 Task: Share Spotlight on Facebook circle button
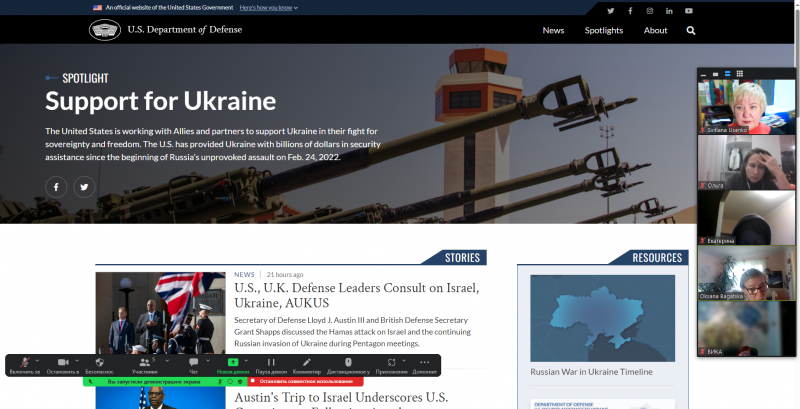click(x=56, y=187)
